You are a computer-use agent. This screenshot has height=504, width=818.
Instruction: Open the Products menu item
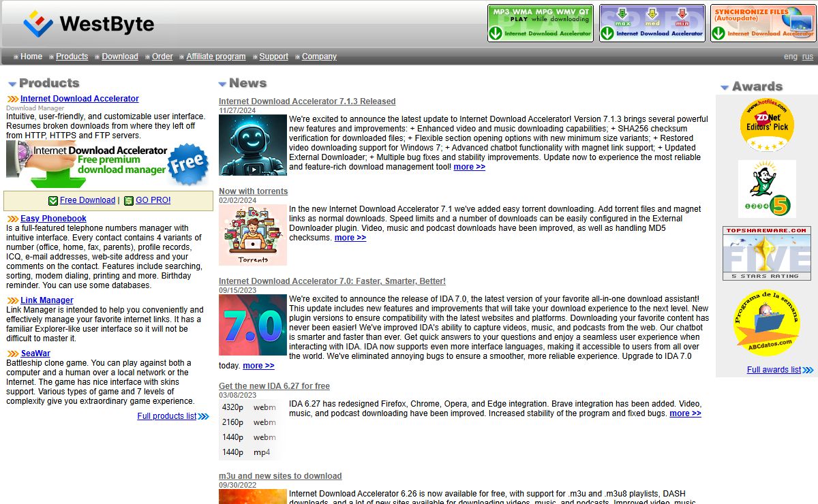tap(72, 57)
